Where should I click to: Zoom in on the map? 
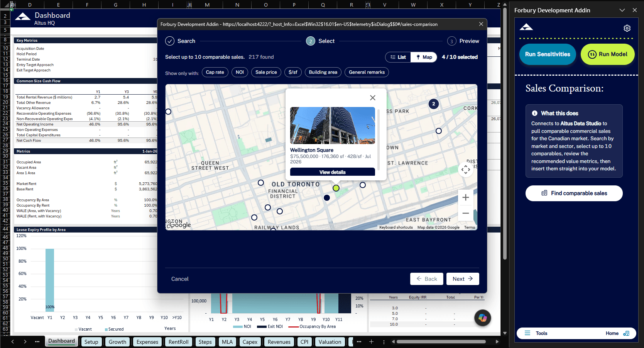[466, 197]
